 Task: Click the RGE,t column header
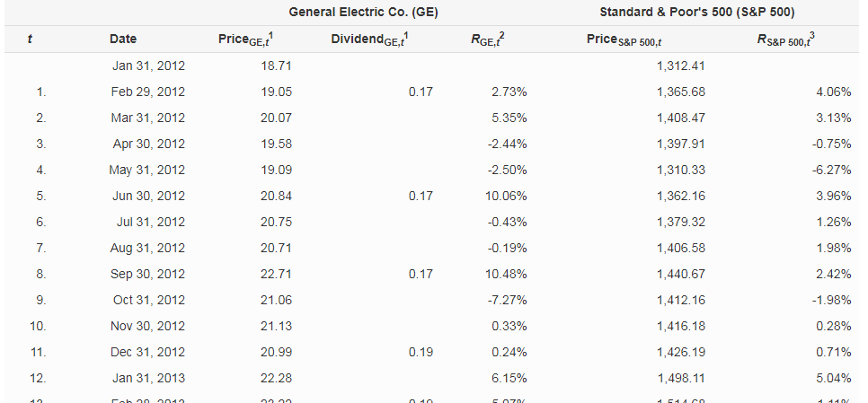point(491,39)
